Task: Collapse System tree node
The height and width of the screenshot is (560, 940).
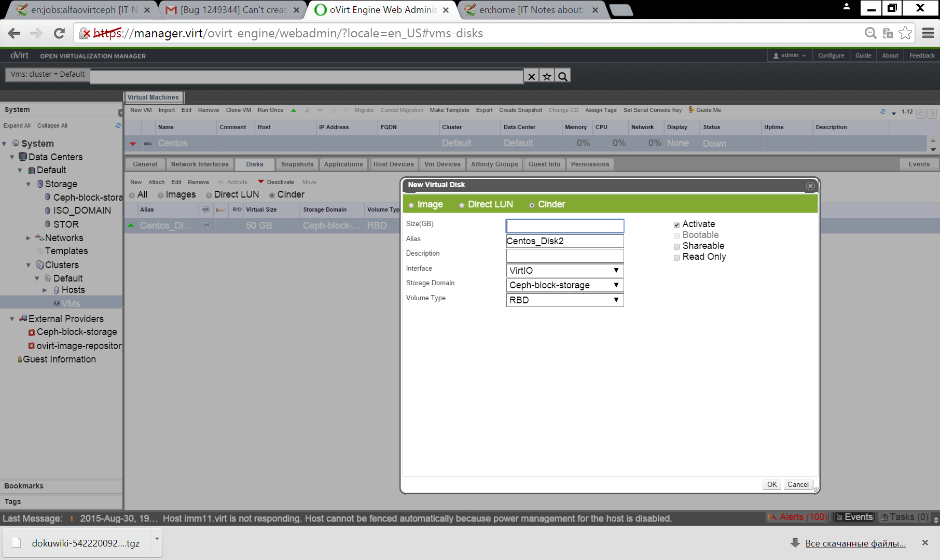Action: click(4, 144)
